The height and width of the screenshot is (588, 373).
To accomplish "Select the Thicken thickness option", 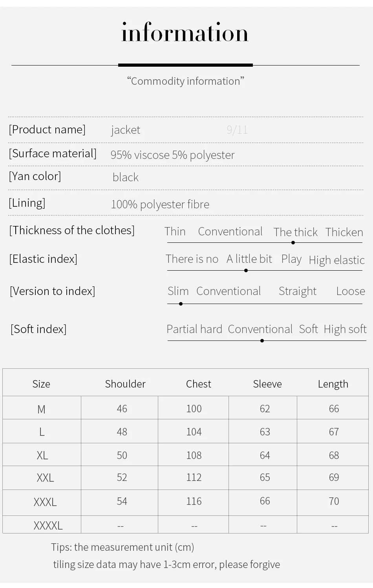I will [344, 232].
